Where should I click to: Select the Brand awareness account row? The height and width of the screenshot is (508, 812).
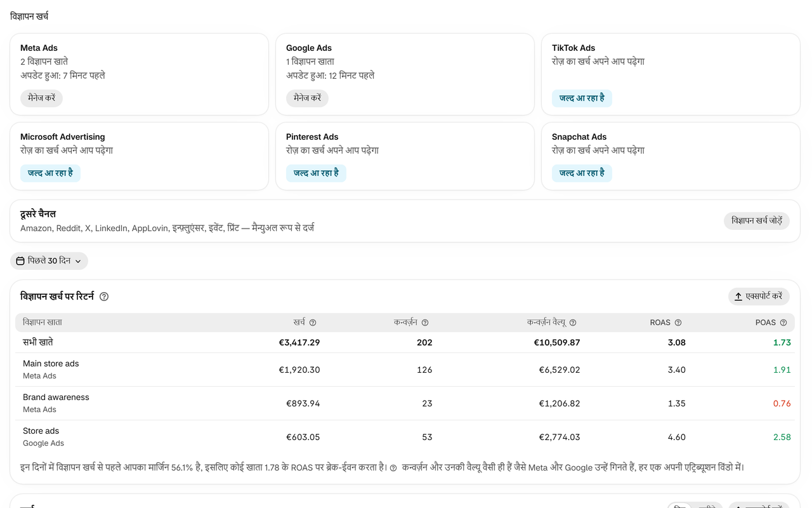tap(405, 403)
